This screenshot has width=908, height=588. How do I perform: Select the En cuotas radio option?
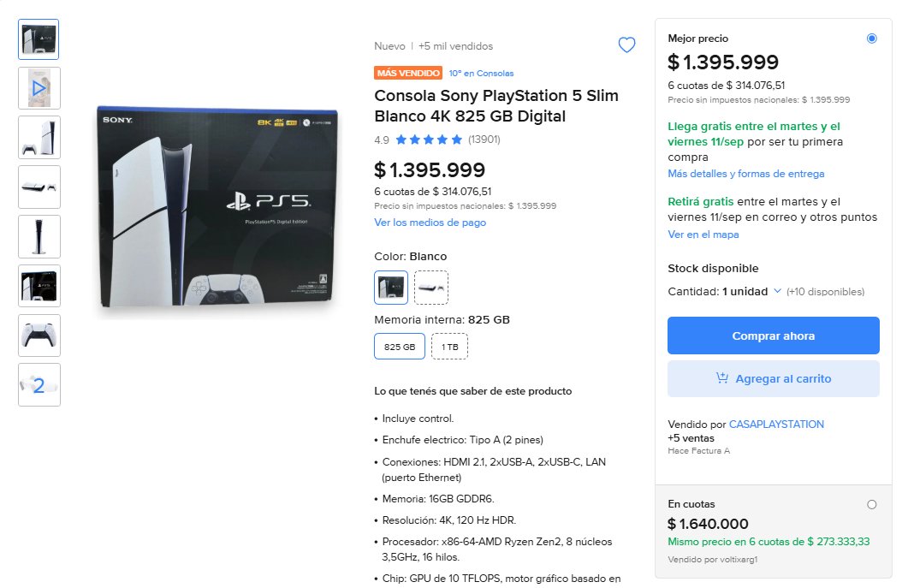pos(871,505)
